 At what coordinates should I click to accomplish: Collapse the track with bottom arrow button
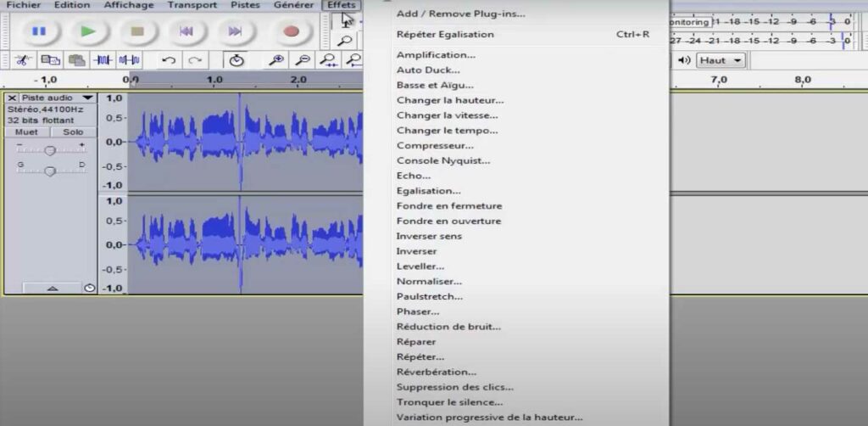pos(52,288)
